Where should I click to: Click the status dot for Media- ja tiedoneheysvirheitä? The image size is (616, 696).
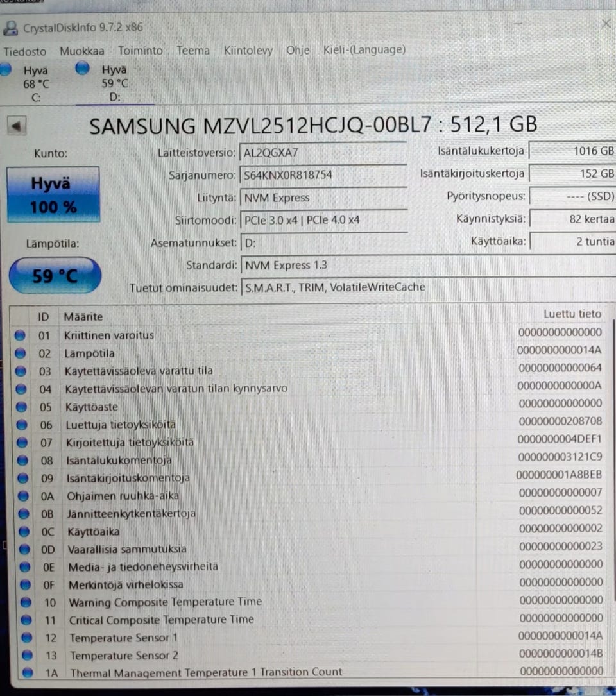(25, 567)
